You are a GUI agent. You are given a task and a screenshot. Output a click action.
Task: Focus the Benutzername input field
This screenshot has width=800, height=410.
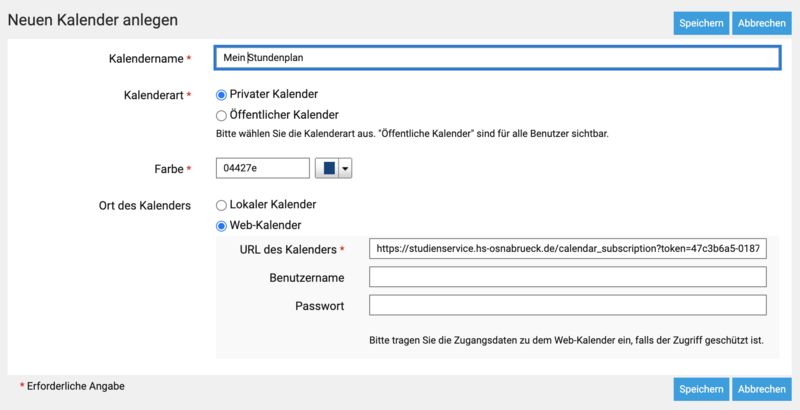(x=567, y=277)
